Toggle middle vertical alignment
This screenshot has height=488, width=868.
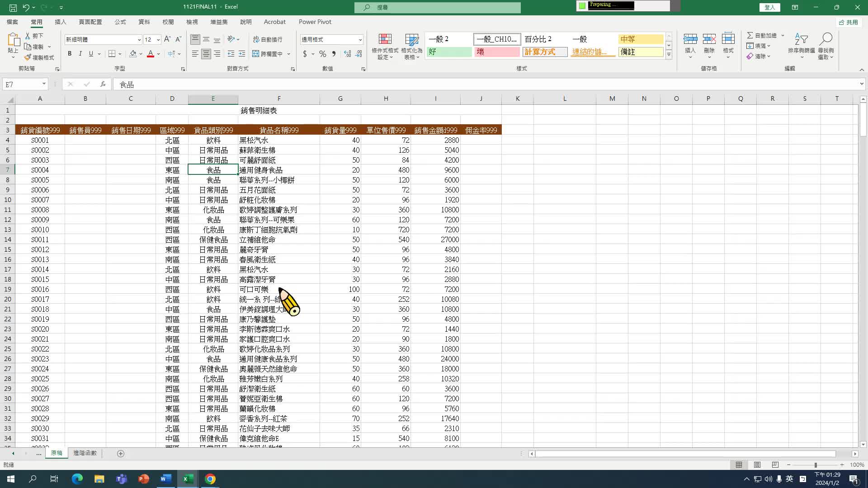pos(206,39)
